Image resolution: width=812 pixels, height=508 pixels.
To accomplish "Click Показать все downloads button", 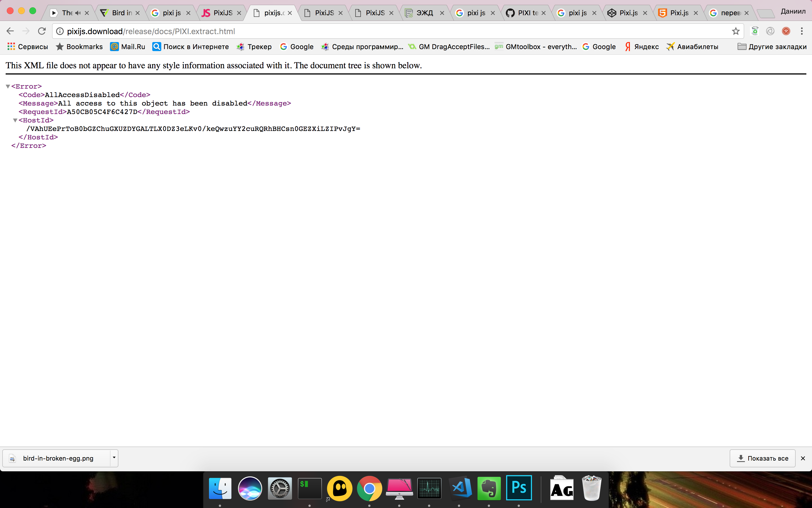I will pyautogui.click(x=762, y=458).
